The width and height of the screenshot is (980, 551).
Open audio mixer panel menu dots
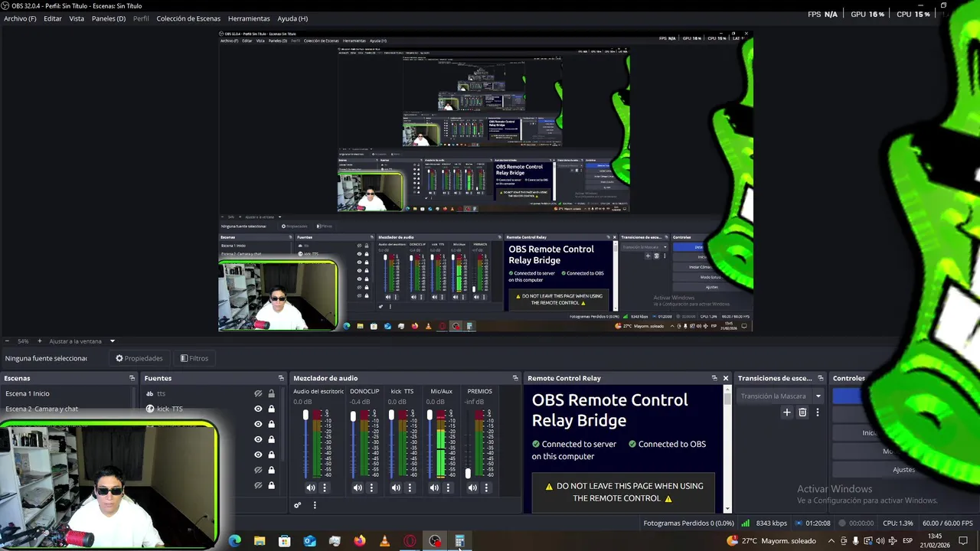[x=314, y=505]
